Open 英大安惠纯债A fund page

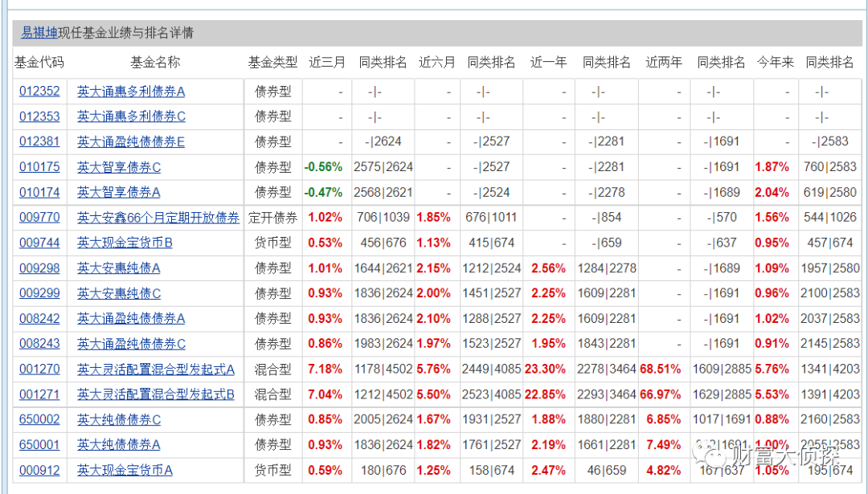(118, 268)
